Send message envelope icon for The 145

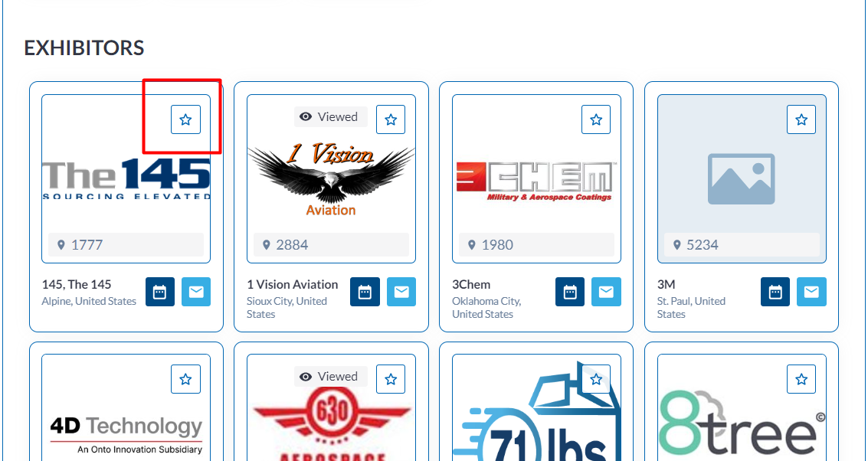(x=197, y=292)
